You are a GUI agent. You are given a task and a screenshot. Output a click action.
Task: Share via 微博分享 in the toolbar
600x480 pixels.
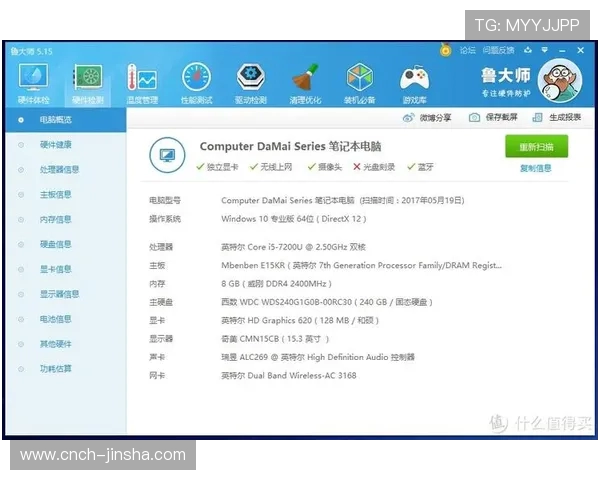click(x=427, y=118)
